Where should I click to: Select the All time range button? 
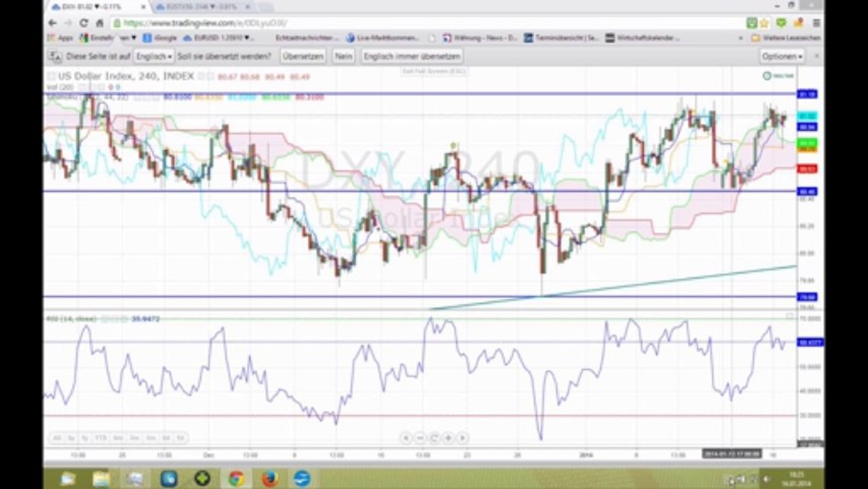(x=57, y=438)
